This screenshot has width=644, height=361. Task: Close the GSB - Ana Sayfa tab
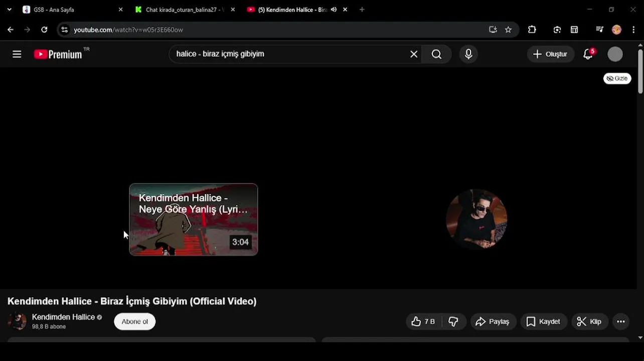click(120, 10)
